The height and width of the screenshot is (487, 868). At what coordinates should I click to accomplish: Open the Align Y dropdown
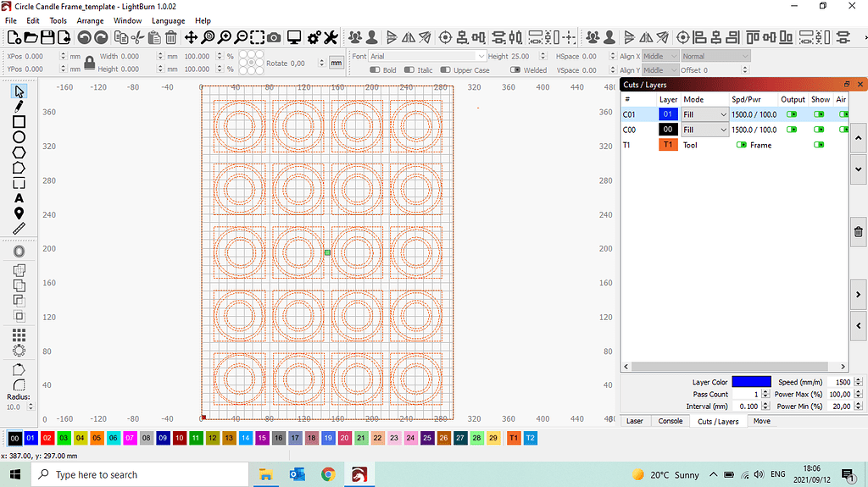[659, 70]
